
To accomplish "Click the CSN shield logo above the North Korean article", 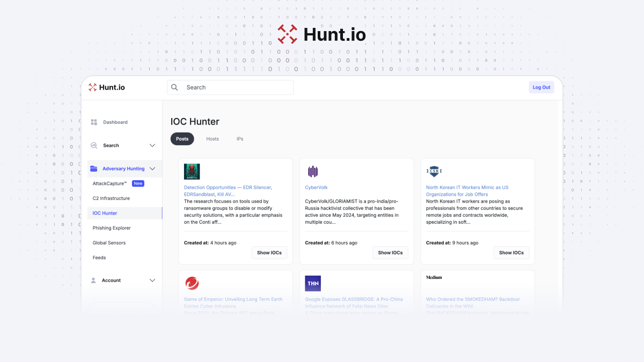I will (434, 171).
